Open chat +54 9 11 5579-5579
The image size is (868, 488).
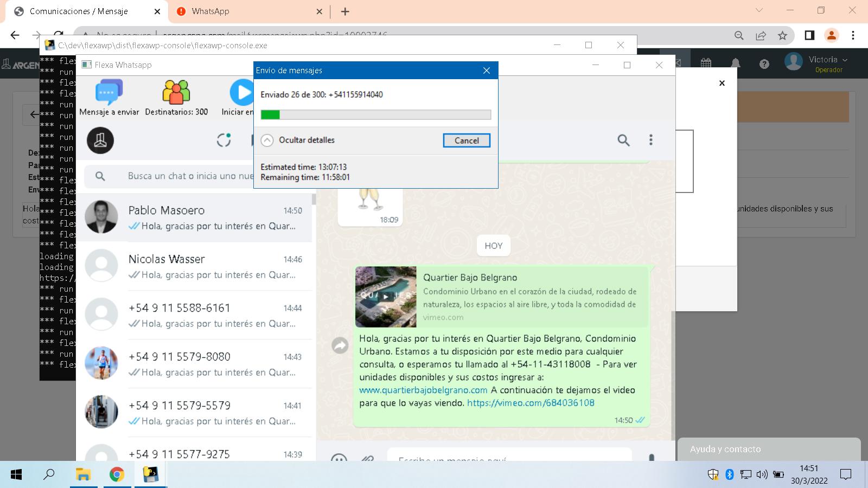point(195,413)
